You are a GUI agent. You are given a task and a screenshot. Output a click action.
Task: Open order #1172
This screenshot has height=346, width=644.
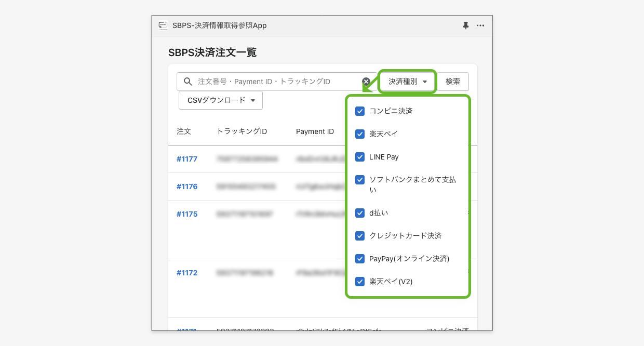(x=187, y=273)
